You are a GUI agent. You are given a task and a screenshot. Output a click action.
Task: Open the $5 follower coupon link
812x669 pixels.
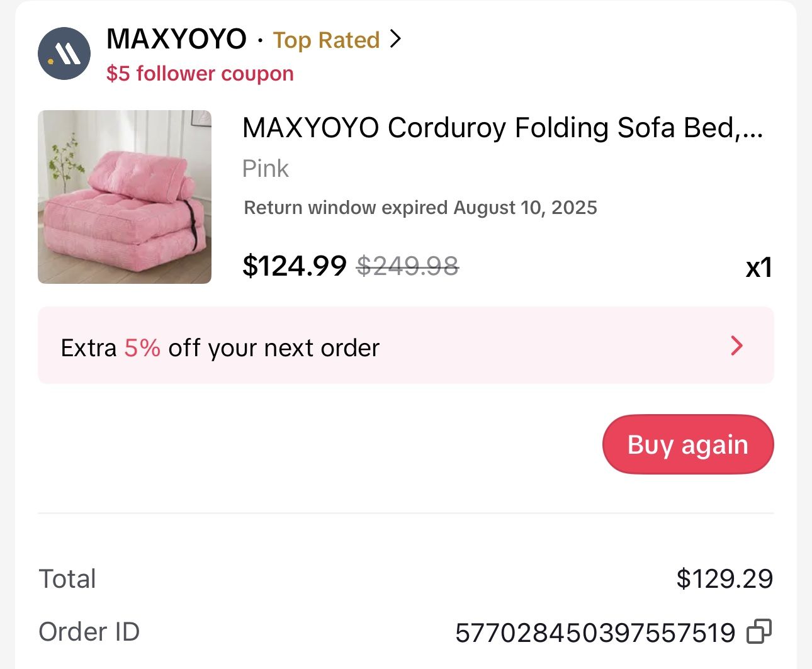pos(200,74)
